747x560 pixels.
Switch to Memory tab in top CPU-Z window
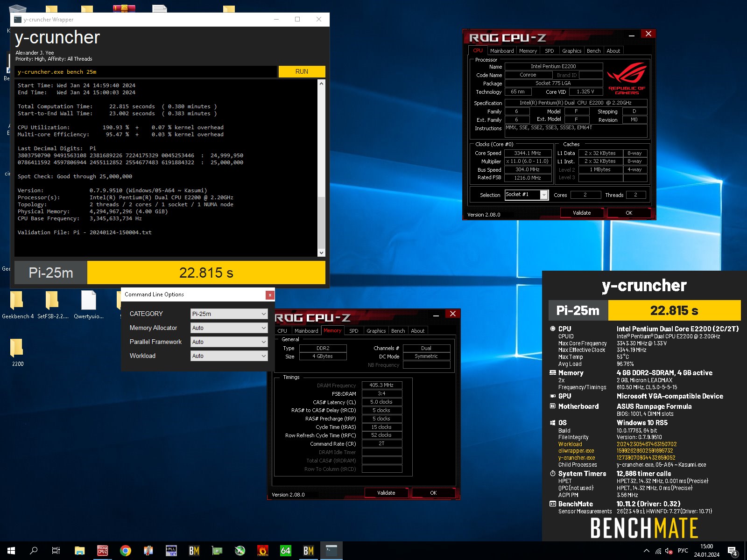click(x=528, y=51)
